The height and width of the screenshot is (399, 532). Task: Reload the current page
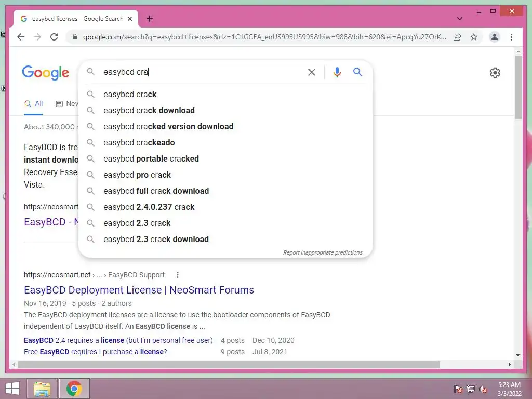54,37
